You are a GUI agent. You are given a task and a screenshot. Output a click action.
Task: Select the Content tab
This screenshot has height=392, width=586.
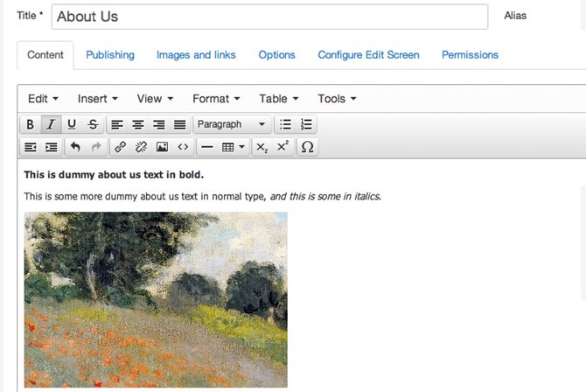tap(45, 55)
